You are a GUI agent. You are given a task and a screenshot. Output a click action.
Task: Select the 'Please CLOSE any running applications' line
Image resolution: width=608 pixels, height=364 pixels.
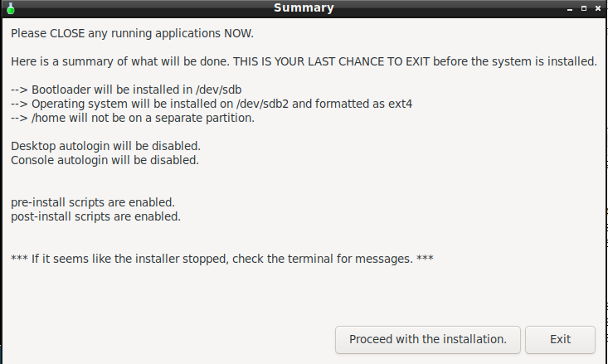tap(132, 34)
